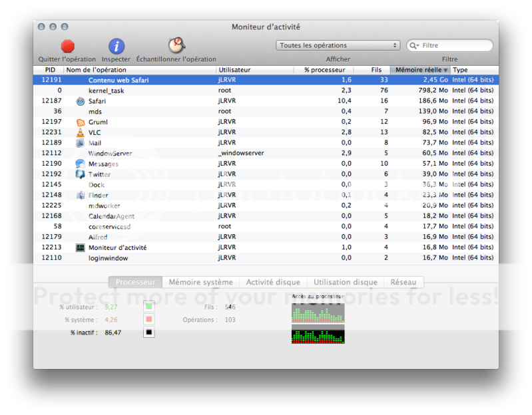
Task: Click the Fils 546 count value
Action: coord(230,307)
